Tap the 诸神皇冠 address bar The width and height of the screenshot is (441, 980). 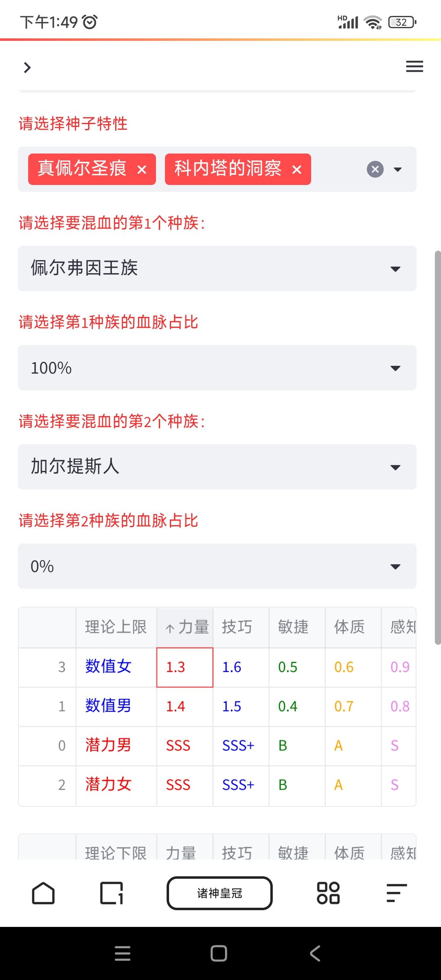pyautogui.click(x=220, y=893)
